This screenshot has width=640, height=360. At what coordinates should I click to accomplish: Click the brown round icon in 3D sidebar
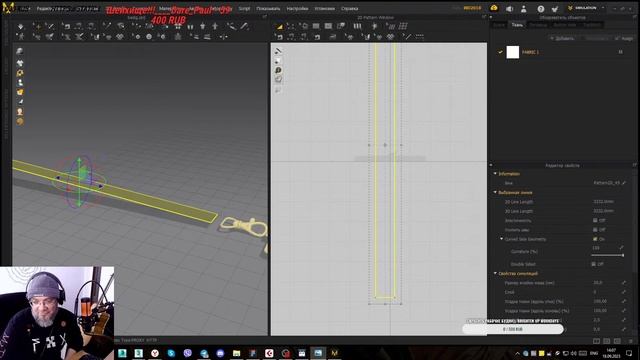pos(20,122)
